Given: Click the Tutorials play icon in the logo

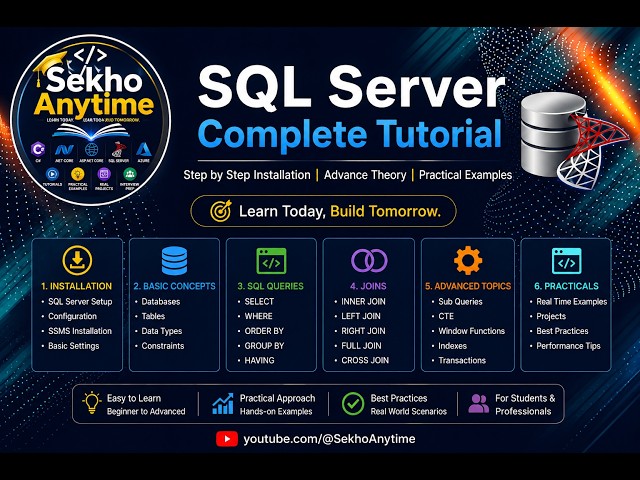Looking at the screenshot, I should pyautogui.click(x=52, y=174).
